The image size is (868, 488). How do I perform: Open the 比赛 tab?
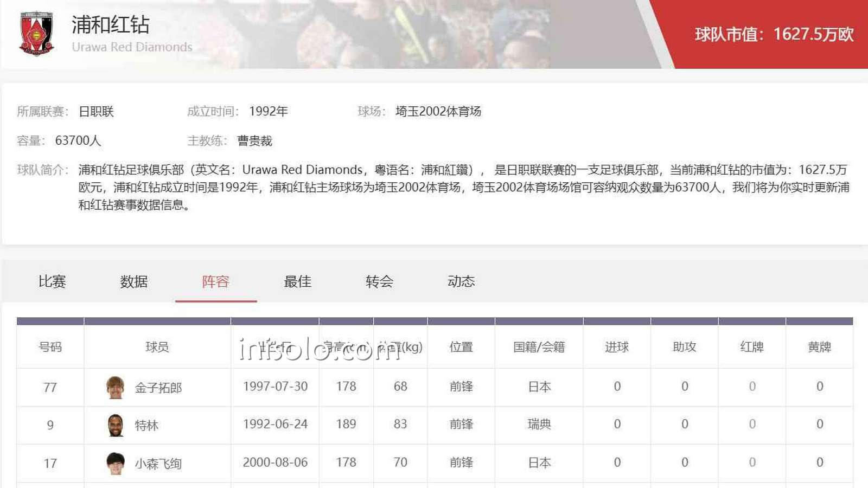pyautogui.click(x=52, y=281)
